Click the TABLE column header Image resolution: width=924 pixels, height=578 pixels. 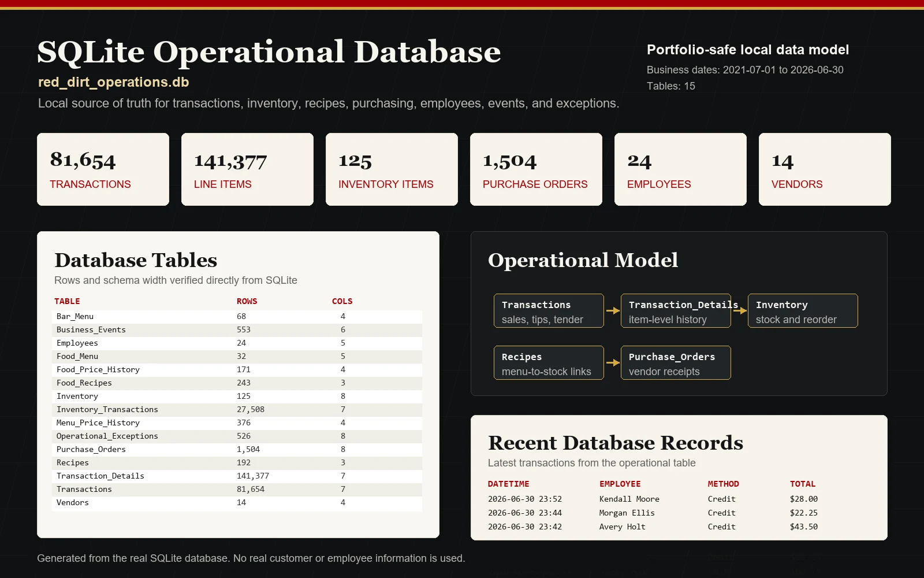coord(67,301)
